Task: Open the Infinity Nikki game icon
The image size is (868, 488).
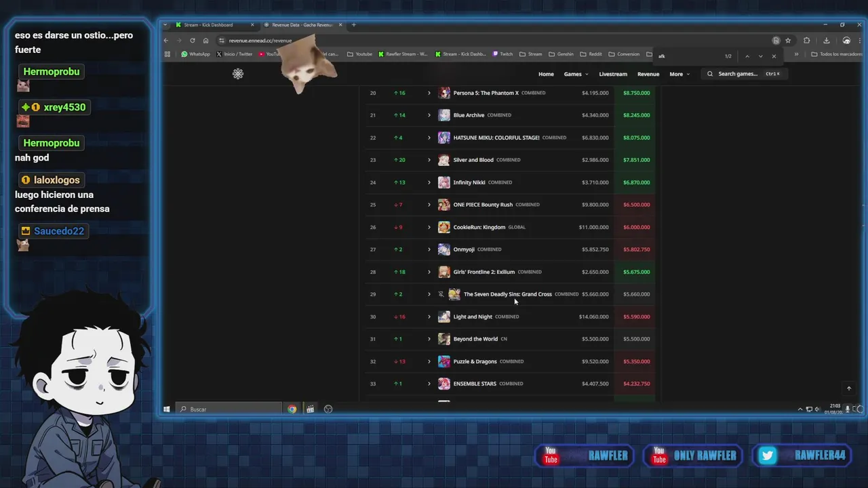Action: [443, 182]
